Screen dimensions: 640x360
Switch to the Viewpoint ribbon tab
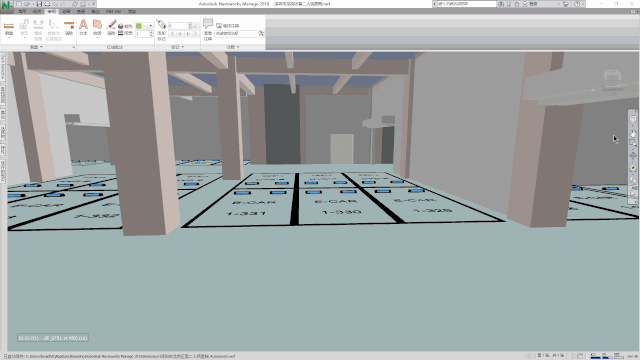37,11
